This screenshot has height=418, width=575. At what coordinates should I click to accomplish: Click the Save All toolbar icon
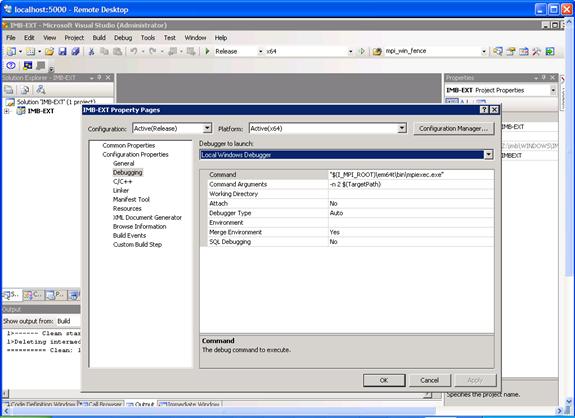(x=76, y=52)
